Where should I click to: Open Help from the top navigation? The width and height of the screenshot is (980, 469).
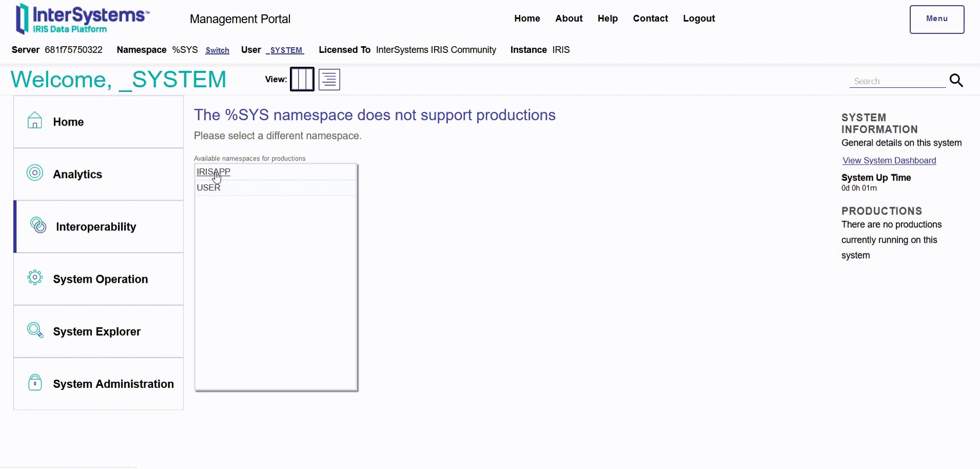(x=607, y=18)
